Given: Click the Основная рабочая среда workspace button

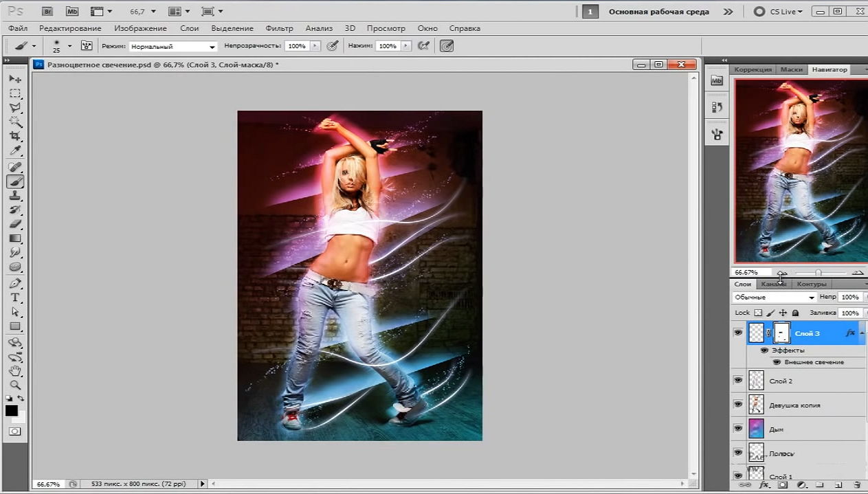Looking at the screenshot, I should (x=658, y=12).
